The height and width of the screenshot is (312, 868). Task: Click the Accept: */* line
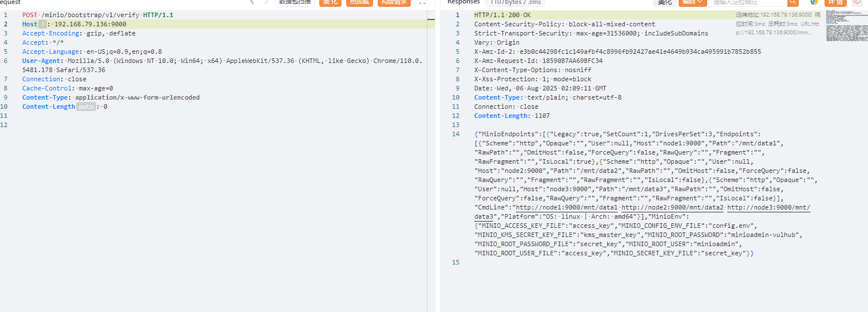click(43, 42)
